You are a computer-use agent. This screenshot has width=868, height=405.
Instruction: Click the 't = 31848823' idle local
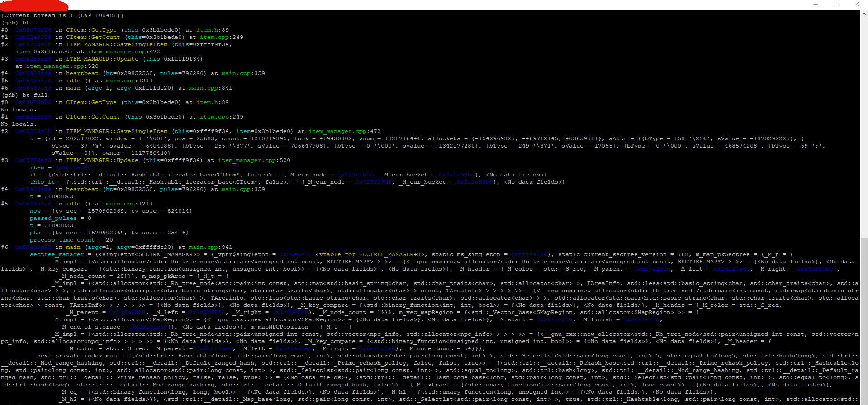tap(52, 225)
